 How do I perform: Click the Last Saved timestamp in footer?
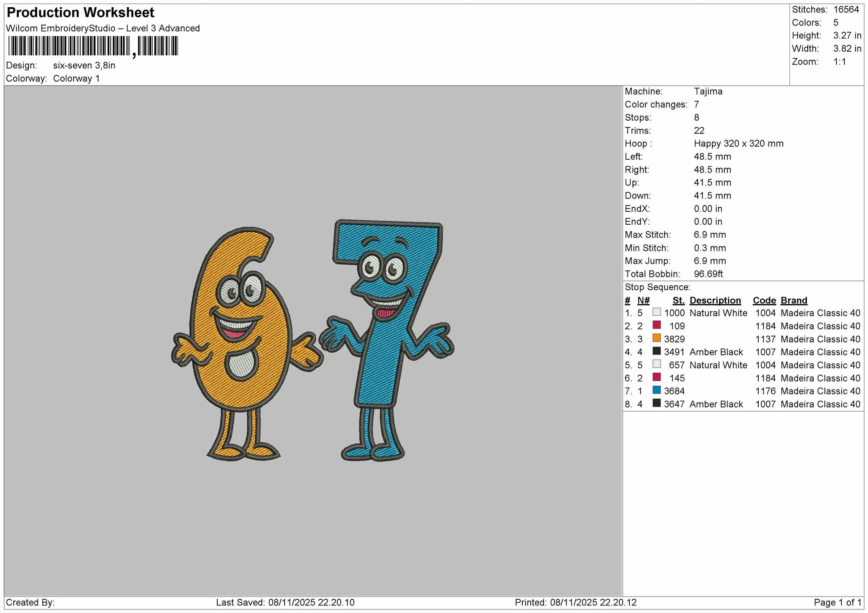pyautogui.click(x=285, y=603)
